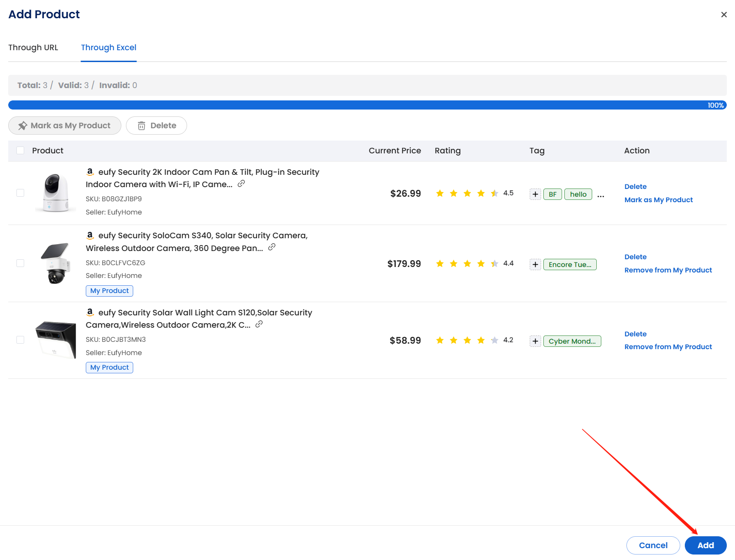Viewport: 735px width, 560px height.
Task: Add a tag to the $58.99 product
Action: [x=535, y=341]
